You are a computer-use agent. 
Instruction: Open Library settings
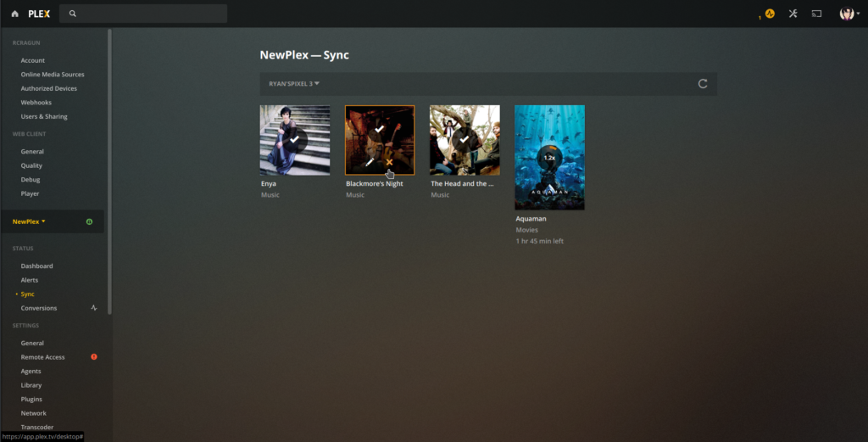tap(31, 385)
